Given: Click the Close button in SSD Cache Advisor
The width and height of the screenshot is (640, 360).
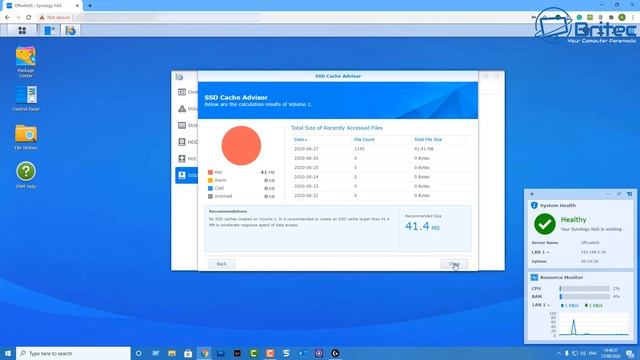Looking at the screenshot, I should pyautogui.click(x=454, y=264).
